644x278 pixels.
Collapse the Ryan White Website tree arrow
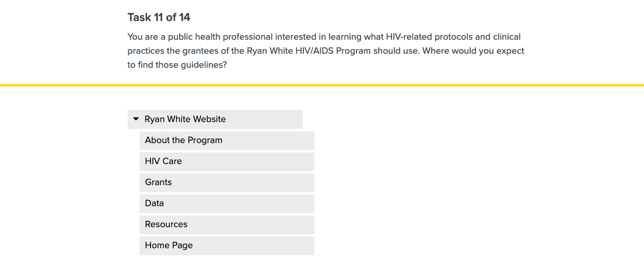(x=136, y=119)
